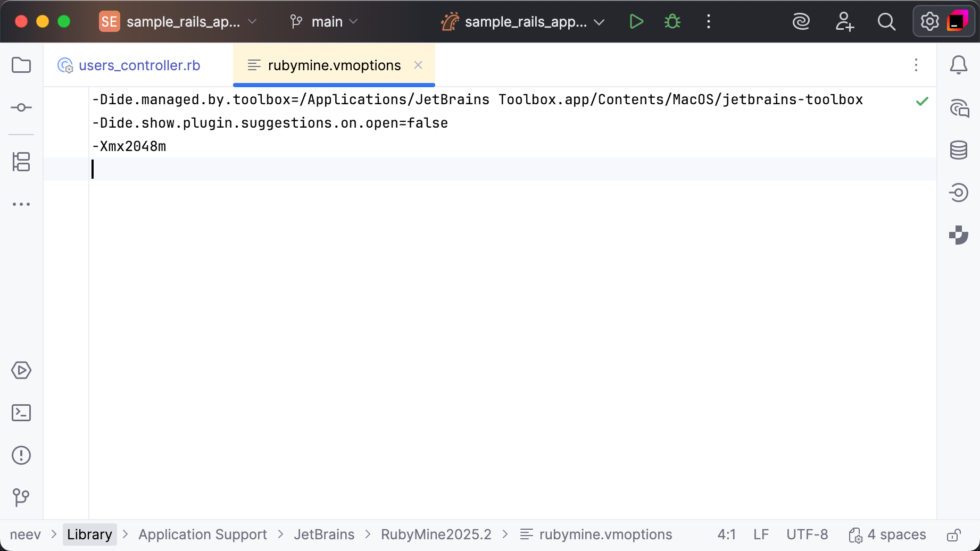
Task: Show the Notifications panel
Action: (958, 65)
